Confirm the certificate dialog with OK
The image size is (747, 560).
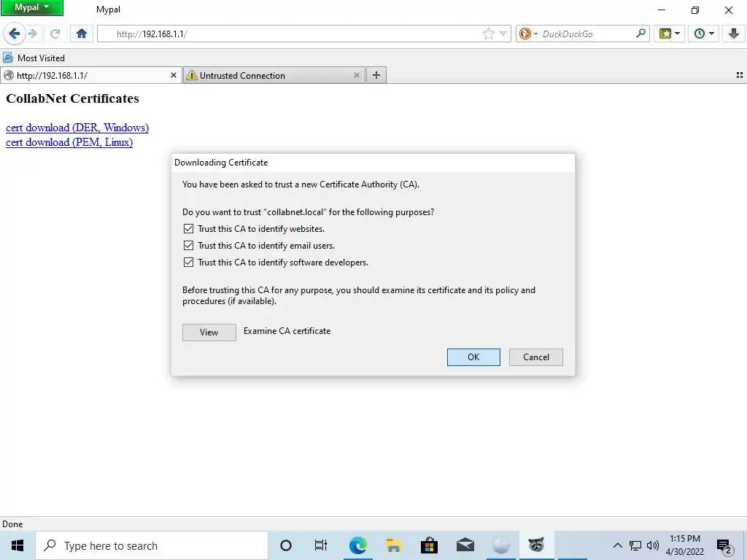[x=473, y=357]
